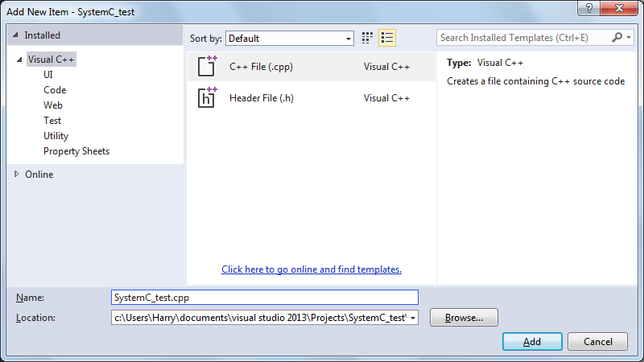
Task: Collapse the Visual C++ tree node
Action: tap(19, 60)
